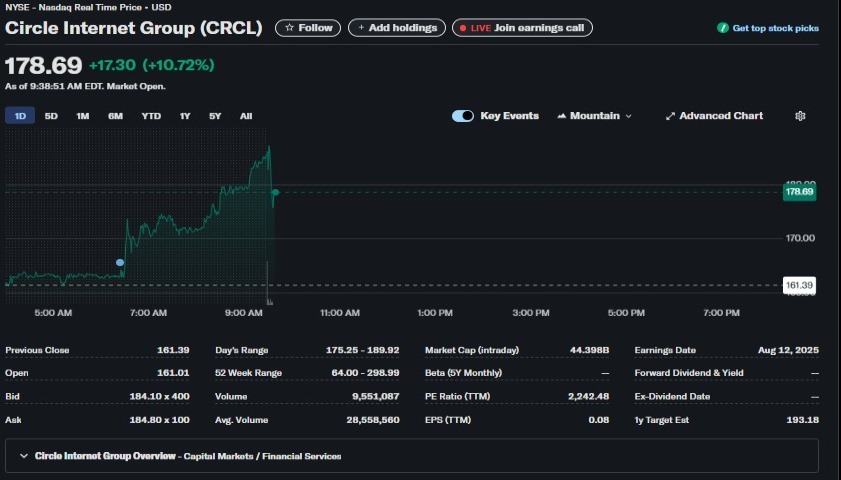841x480 pixels.
Task: Follow Circle Internet Group stock
Action: [308, 28]
